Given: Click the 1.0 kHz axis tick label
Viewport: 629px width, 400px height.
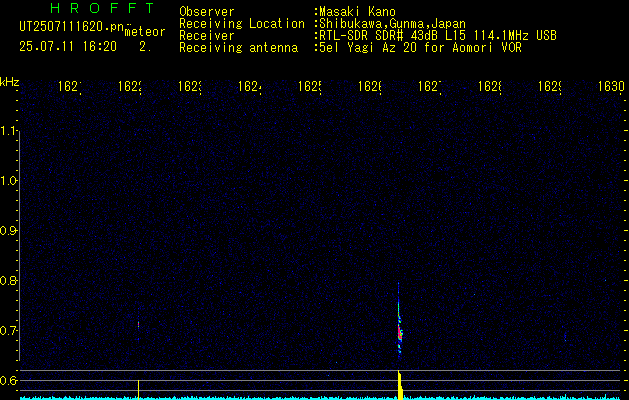Looking at the screenshot, I should coord(8,181).
